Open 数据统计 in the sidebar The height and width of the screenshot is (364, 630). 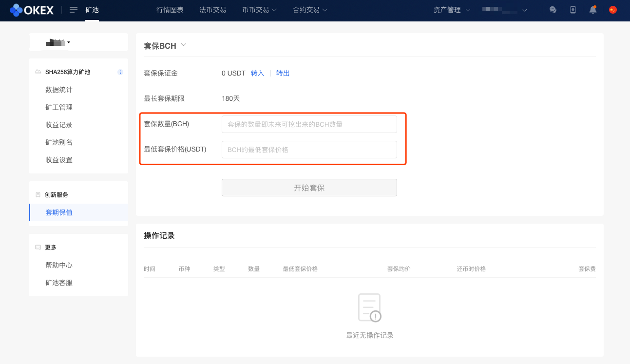[59, 90]
